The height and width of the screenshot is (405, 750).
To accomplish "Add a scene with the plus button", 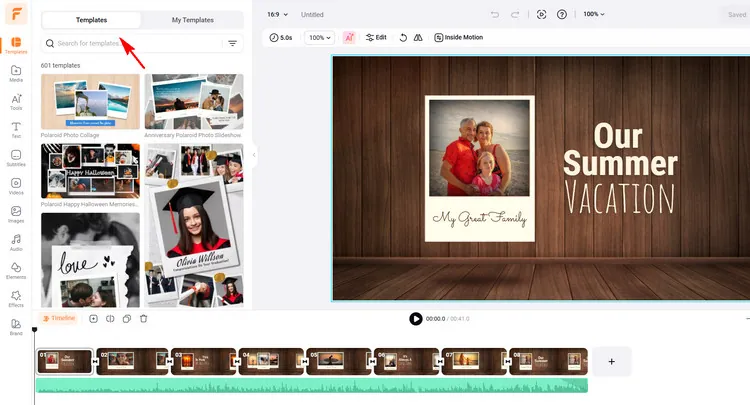I will [611, 361].
